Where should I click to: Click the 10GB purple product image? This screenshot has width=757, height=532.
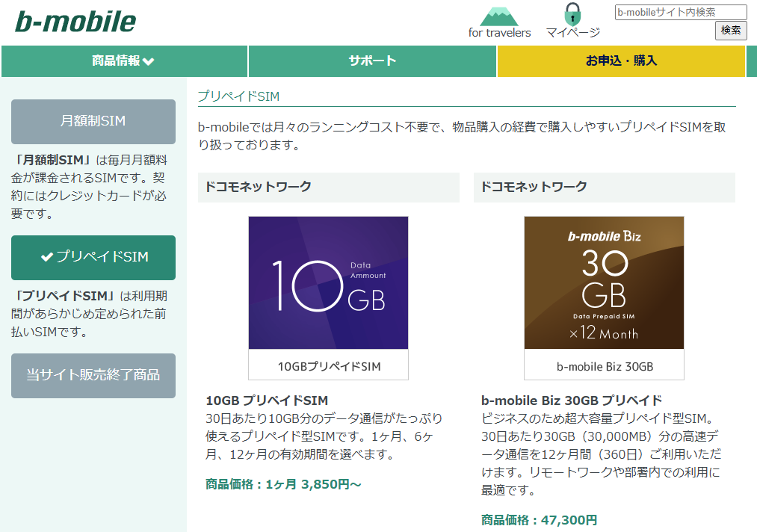point(328,282)
